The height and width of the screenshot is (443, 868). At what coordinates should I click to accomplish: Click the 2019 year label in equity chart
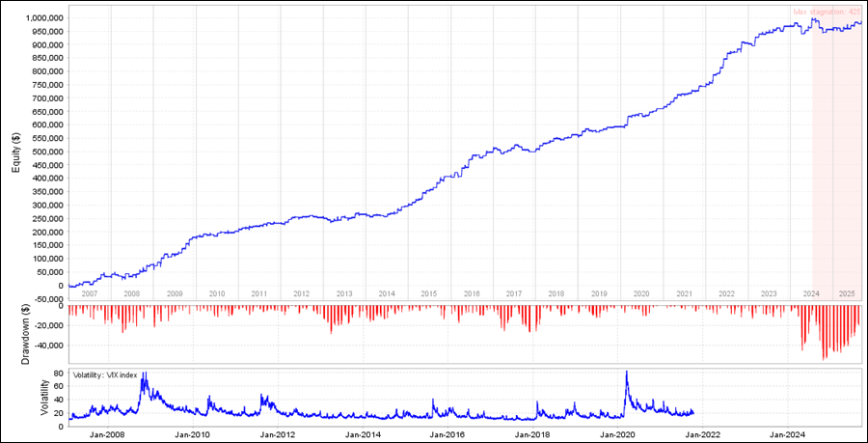[x=598, y=293]
